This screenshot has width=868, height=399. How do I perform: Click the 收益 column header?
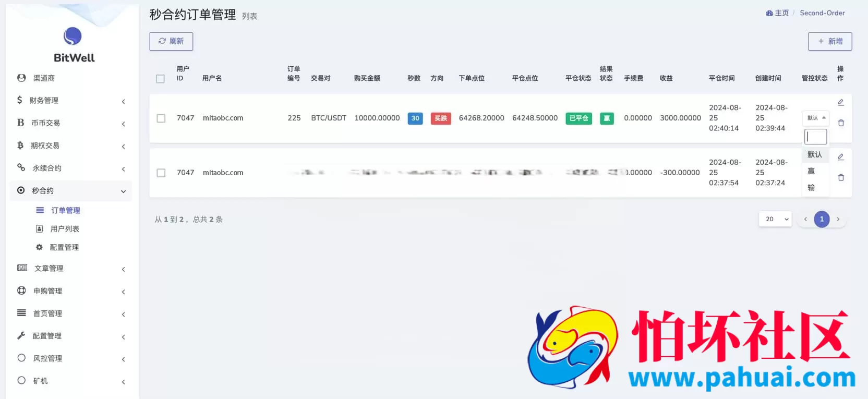pyautogui.click(x=666, y=78)
